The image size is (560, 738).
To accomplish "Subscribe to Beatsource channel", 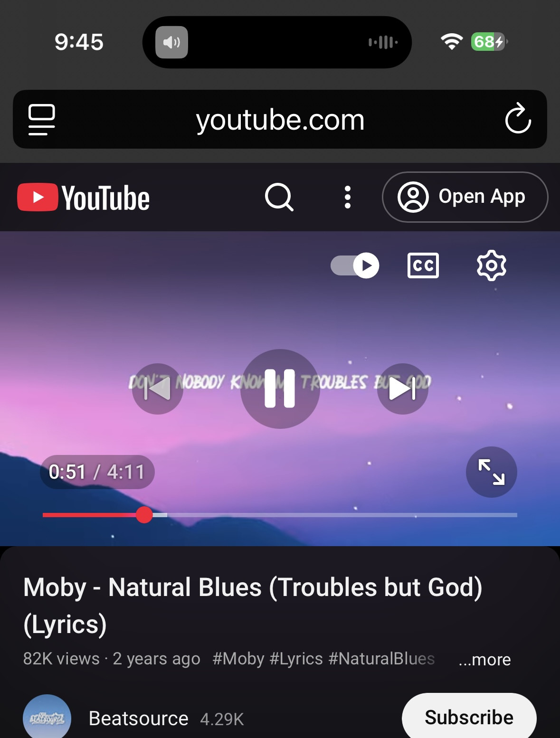I will pos(469,717).
